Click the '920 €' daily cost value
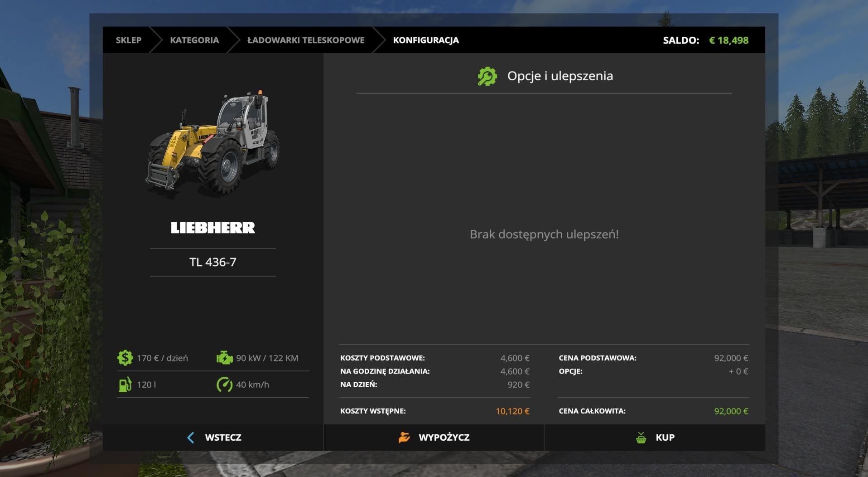The image size is (868, 477). point(518,385)
